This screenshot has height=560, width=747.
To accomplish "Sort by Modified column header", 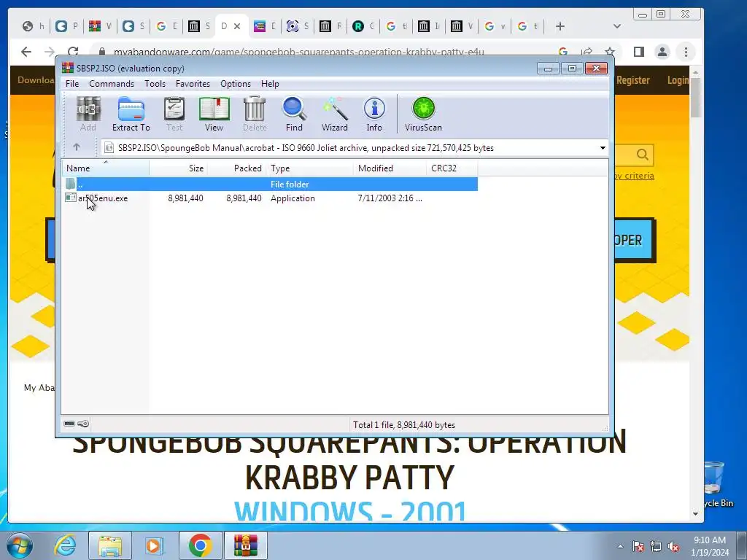I will (x=390, y=168).
